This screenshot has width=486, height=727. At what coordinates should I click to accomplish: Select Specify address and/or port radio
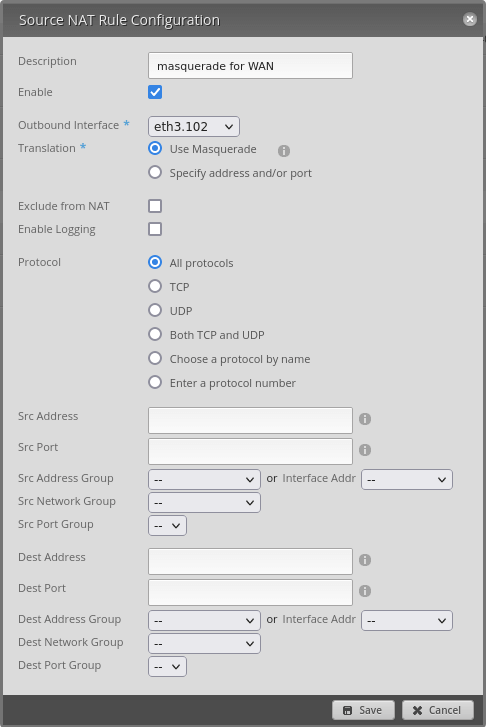155,172
